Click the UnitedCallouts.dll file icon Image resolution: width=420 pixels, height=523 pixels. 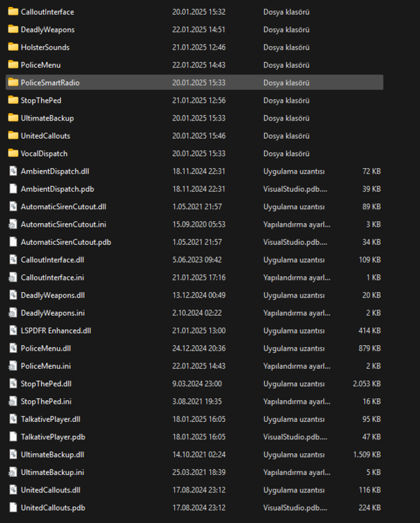tap(13, 490)
